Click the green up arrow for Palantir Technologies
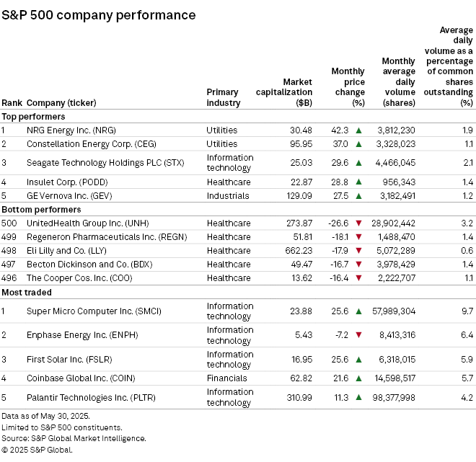Screen dimensions: 476x462 coord(358,397)
